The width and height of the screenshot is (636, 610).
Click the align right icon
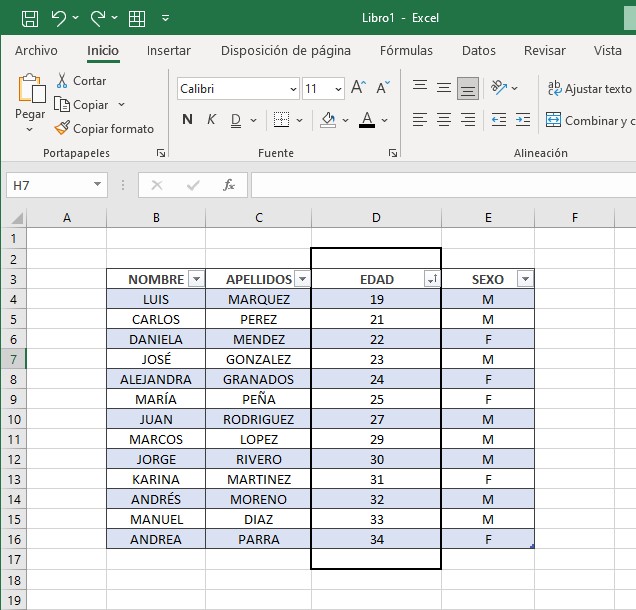(468, 120)
